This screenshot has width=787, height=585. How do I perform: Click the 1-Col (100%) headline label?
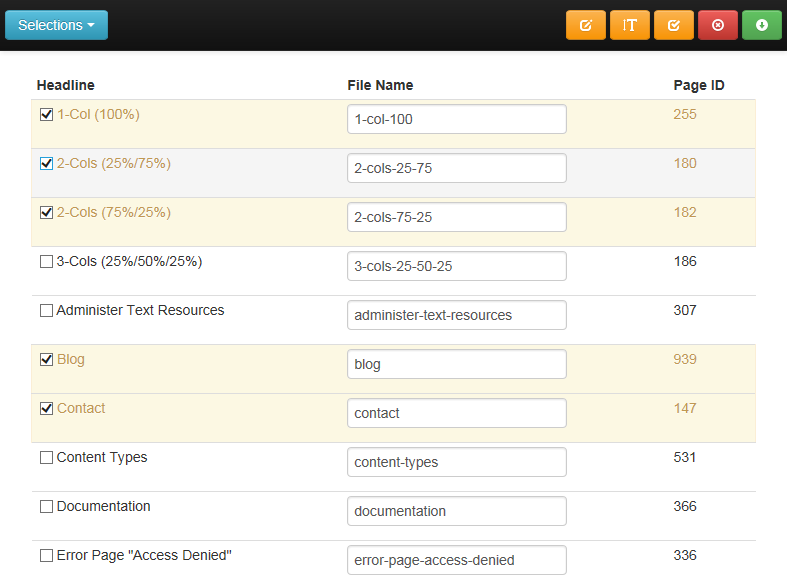(98, 115)
